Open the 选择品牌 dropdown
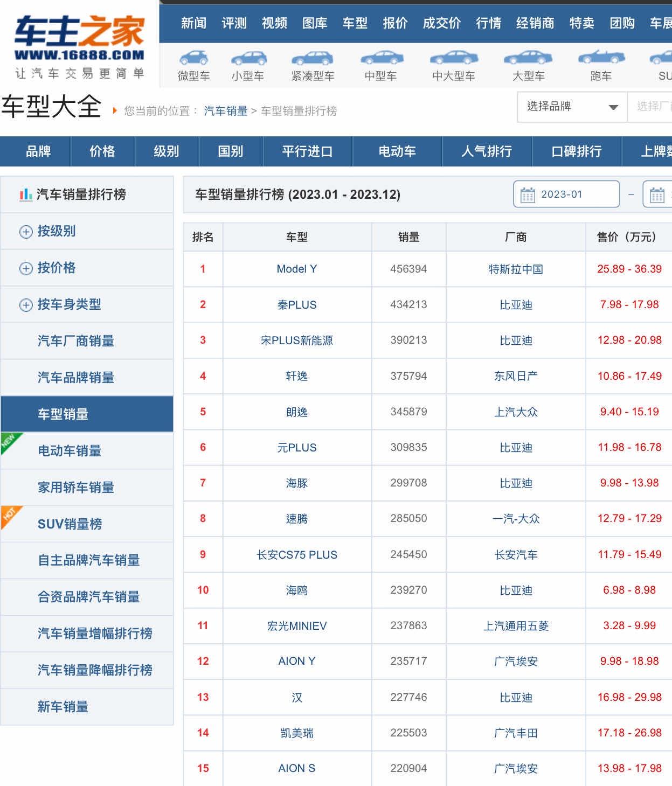Screen dimensions: 672x786 [x=572, y=107]
